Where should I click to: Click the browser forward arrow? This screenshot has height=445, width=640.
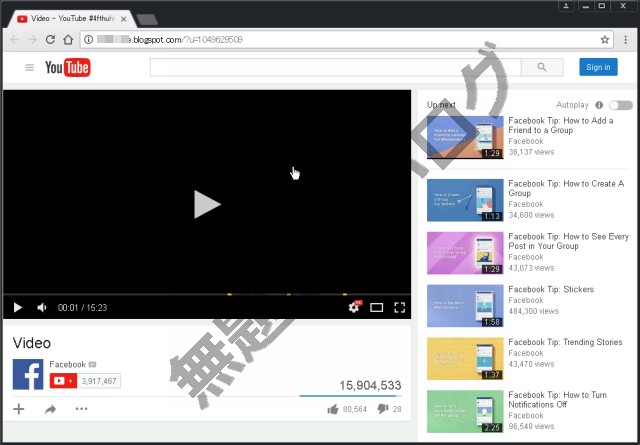tap(32, 40)
